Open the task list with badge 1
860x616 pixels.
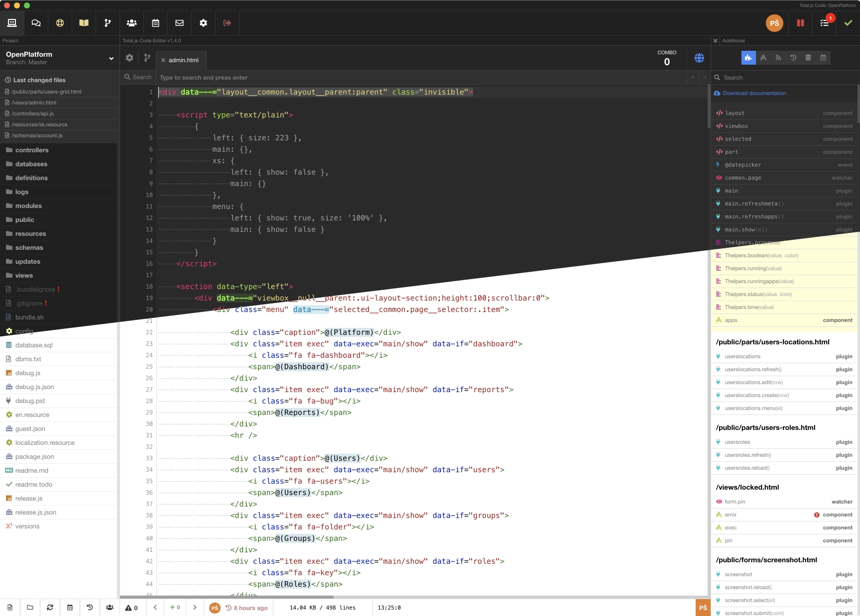825,23
